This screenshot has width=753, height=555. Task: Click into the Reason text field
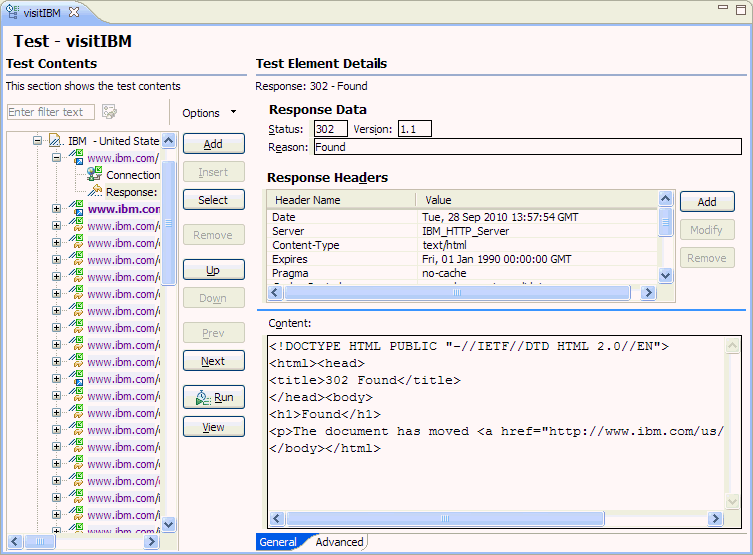tap(527, 147)
